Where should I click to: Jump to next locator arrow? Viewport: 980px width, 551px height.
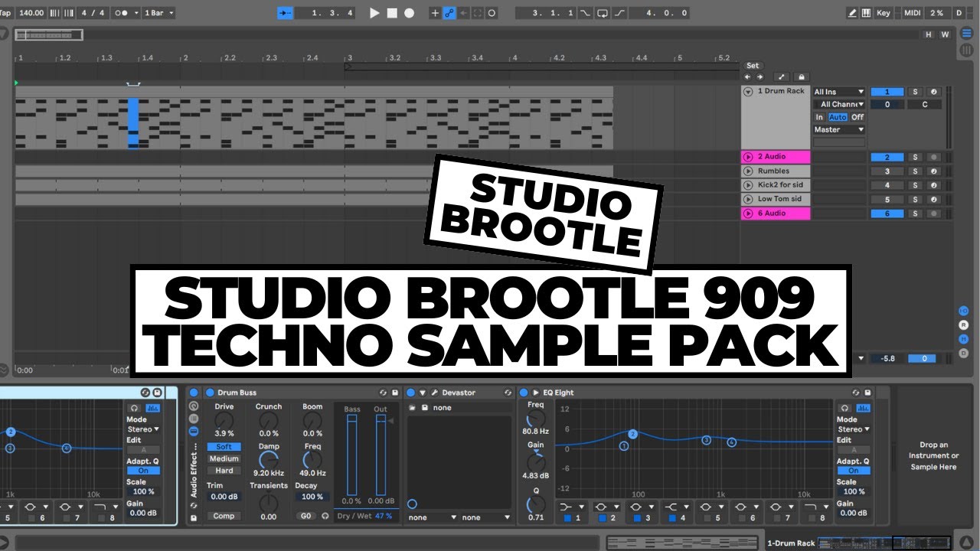(x=759, y=77)
